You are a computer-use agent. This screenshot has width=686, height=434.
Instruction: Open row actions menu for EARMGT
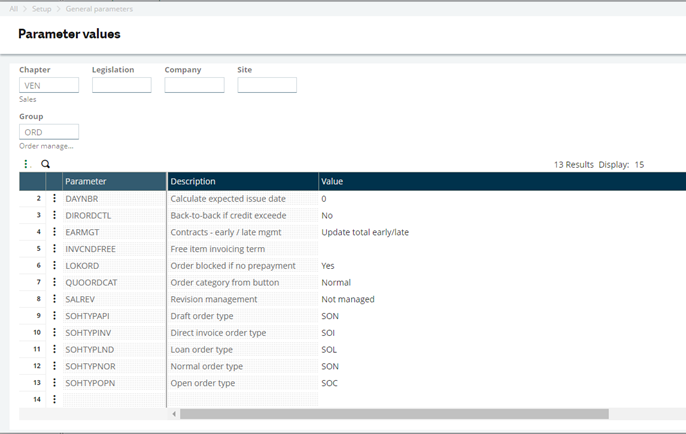[x=54, y=232]
